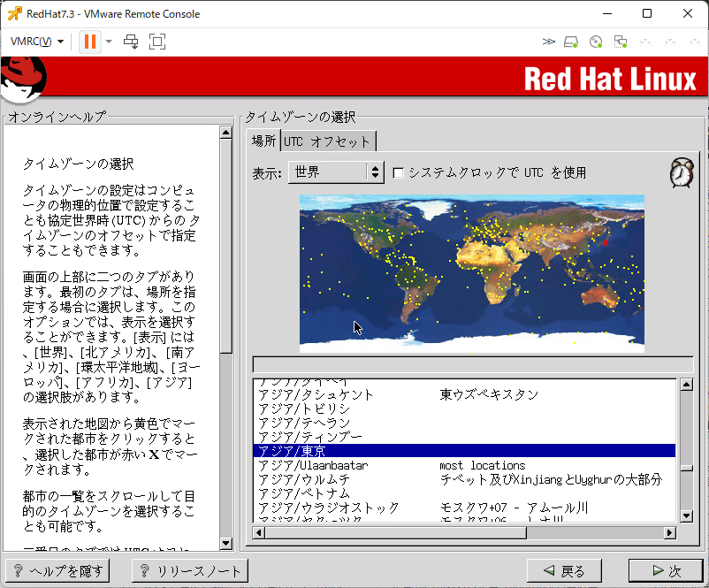Click timezone list scroll right arrow
This screenshot has width=709, height=588.
[x=670, y=533]
